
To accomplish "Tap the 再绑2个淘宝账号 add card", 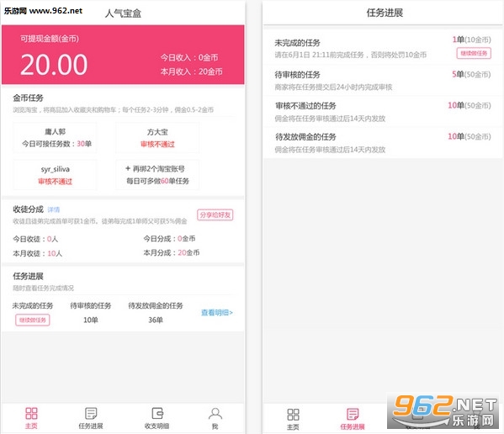I will tap(157, 175).
